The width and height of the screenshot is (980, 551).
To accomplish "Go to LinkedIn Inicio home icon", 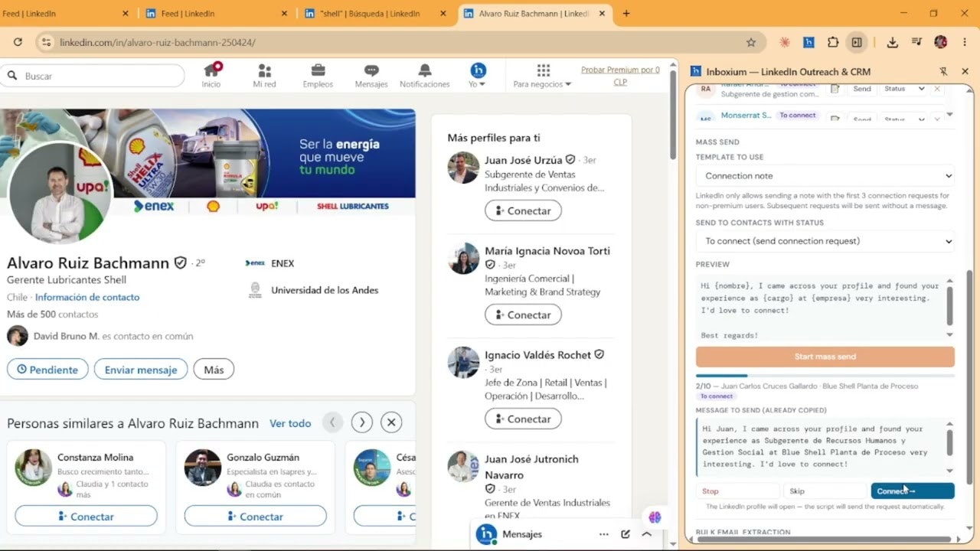I will tap(211, 75).
